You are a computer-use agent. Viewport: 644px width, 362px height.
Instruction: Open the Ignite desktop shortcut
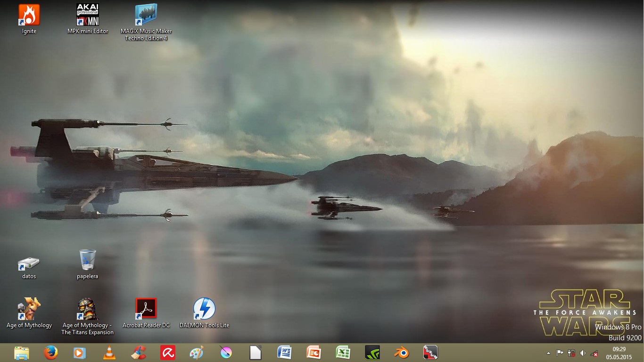(x=29, y=15)
